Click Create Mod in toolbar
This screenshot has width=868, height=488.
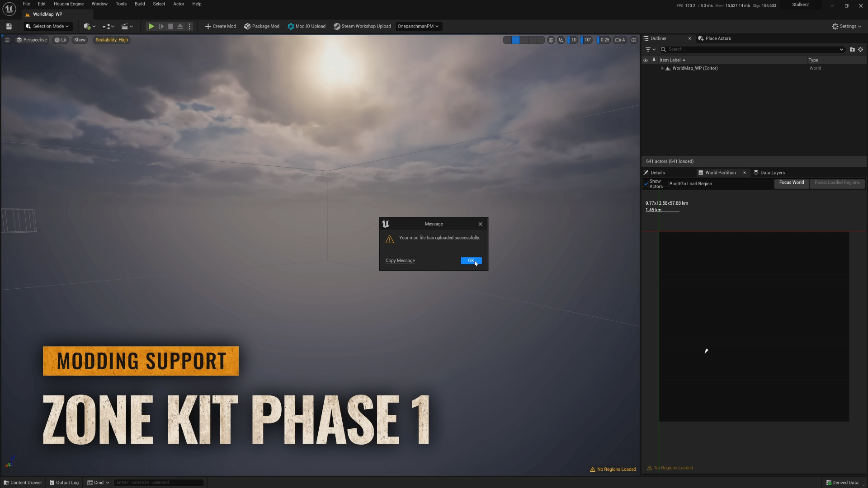pos(221,26)
